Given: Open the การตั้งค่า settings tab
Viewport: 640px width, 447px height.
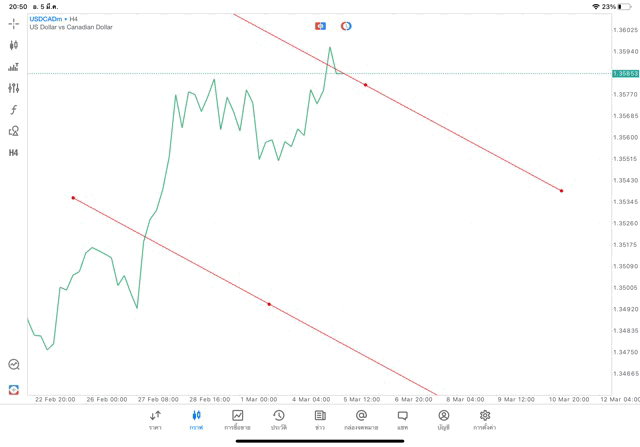Looking at the screenshot, I should click(x=485, y=420).
